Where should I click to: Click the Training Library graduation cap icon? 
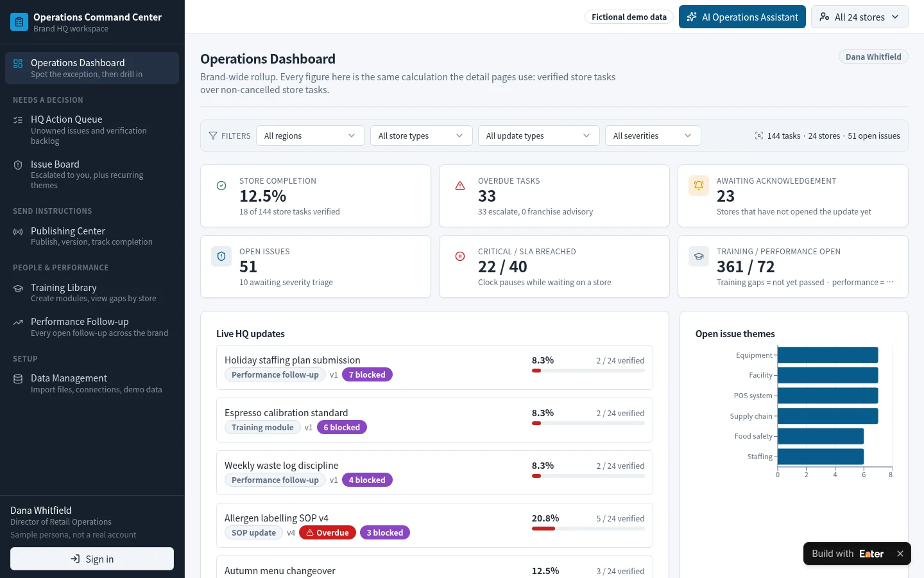pyautogui.click(x=18, y=288)
